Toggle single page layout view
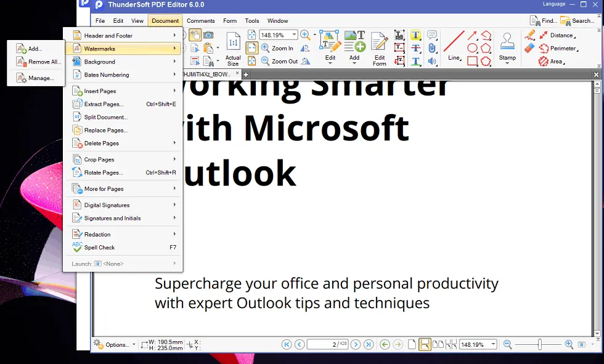 pyautogui.click(x=412, y=345)
